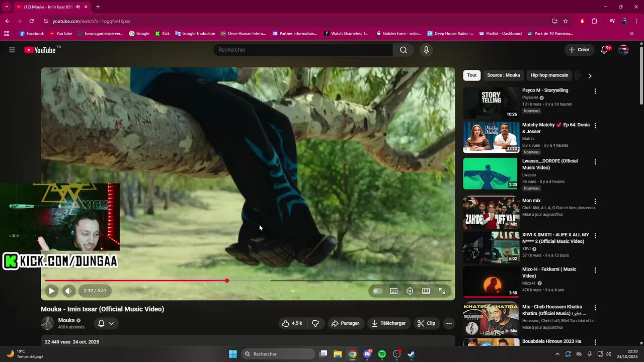This screenshot has height=362, width=644.
Task: Show hidden bookmarks with the chevron
Action: (632, 34)
